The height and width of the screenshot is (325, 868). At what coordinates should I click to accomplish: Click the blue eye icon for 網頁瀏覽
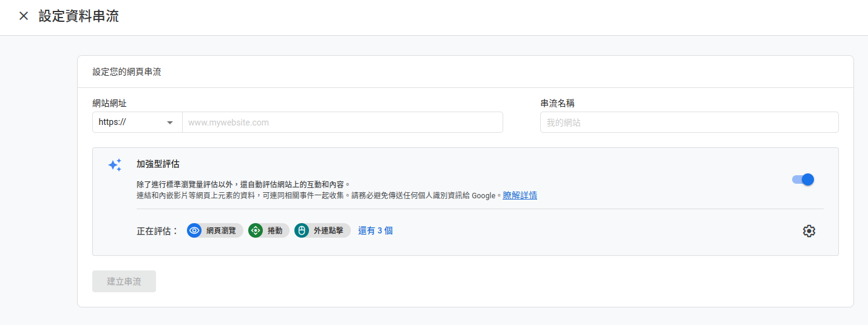(x=194, y=230)
